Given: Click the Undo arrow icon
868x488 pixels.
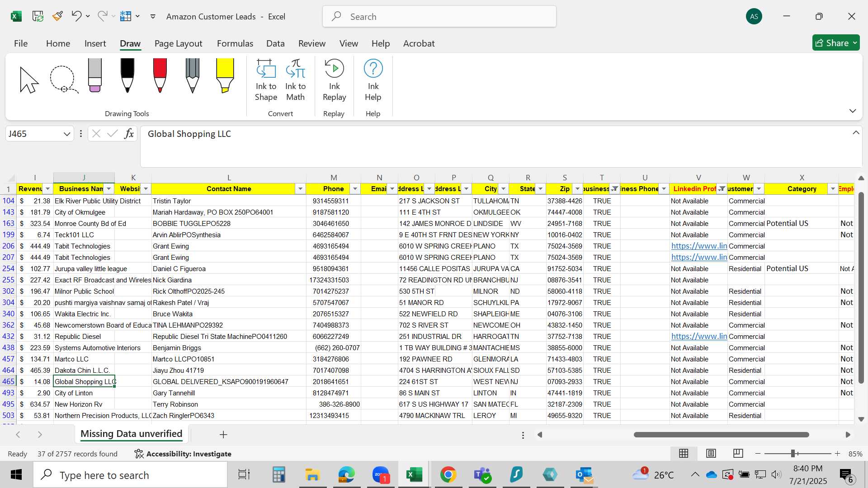Looking at the screenshot, I should [76, 16].
